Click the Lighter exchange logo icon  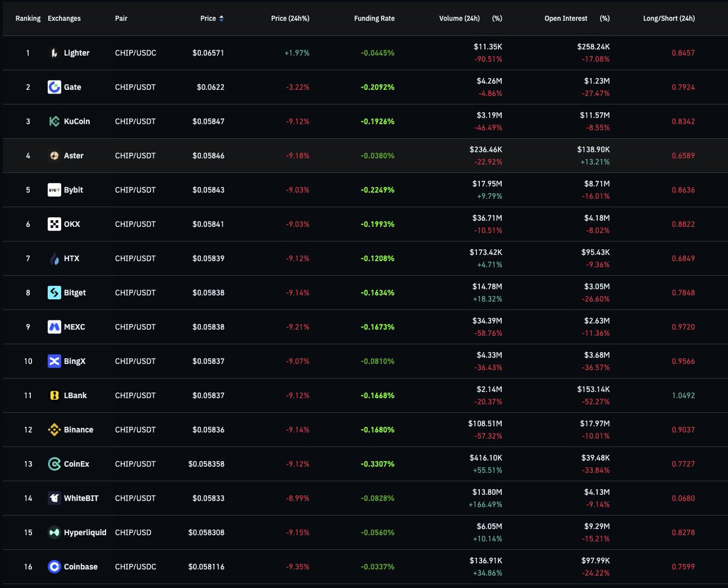pos(54,53)
